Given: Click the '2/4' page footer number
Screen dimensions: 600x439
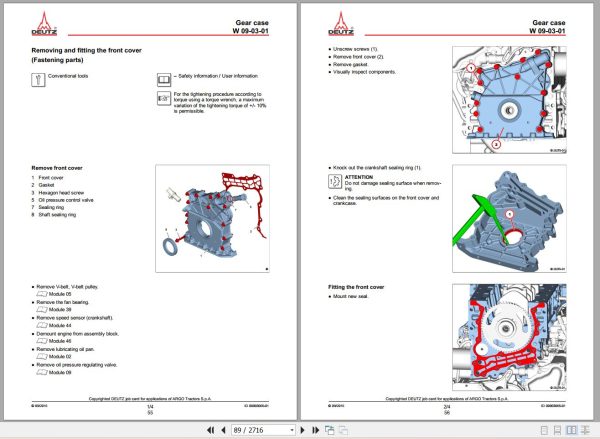Looking at the screenshot, I should 447,407.
